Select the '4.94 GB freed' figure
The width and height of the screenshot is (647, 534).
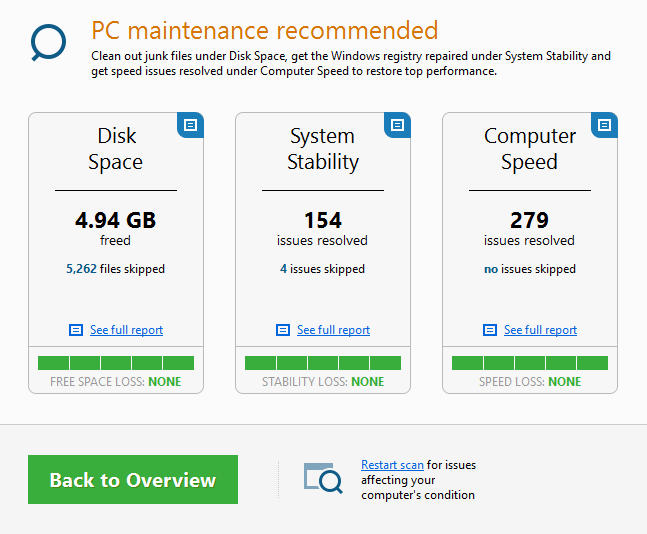116,220
